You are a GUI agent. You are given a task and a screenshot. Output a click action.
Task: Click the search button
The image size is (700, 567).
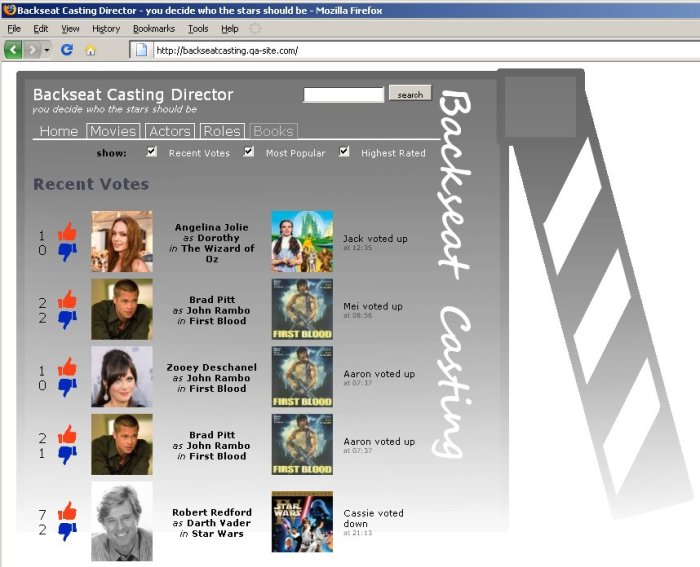click(x=410, y=93)
